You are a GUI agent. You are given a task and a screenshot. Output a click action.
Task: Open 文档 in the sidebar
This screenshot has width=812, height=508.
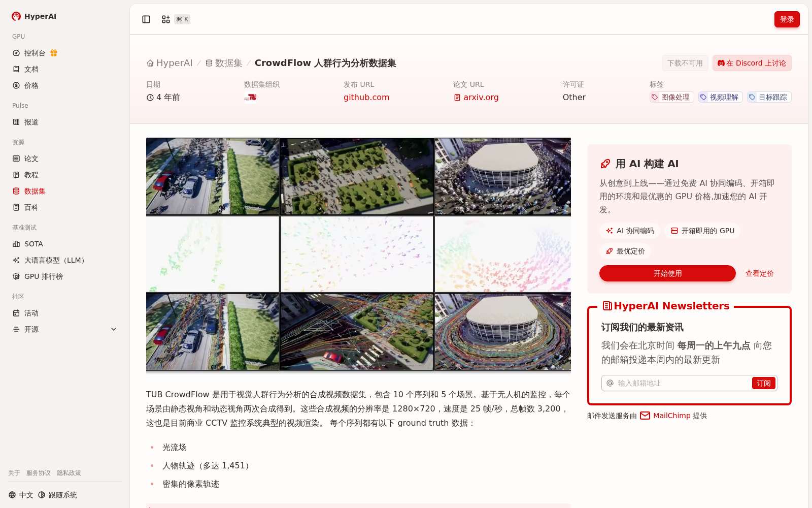click(x=65, y=69)
